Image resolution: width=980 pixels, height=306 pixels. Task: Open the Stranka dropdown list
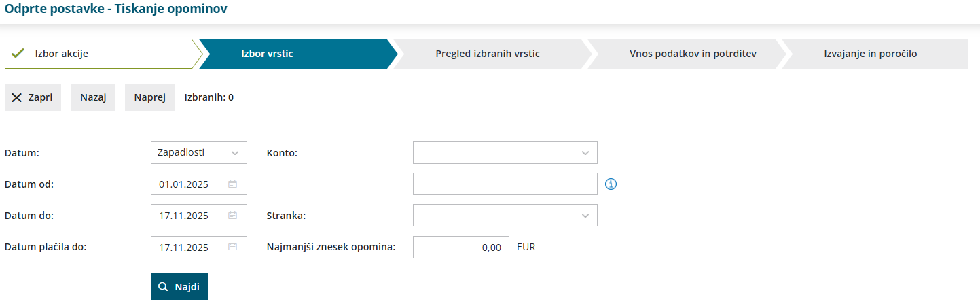[585, 216]
